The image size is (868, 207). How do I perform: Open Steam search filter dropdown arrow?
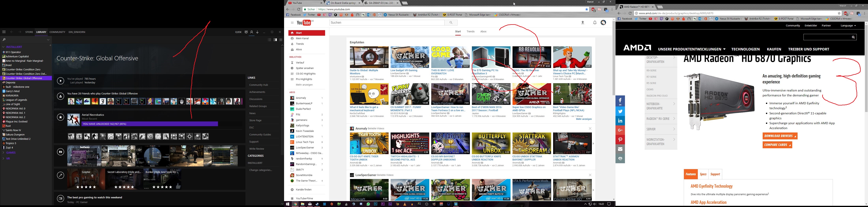(x=48, y=39)
